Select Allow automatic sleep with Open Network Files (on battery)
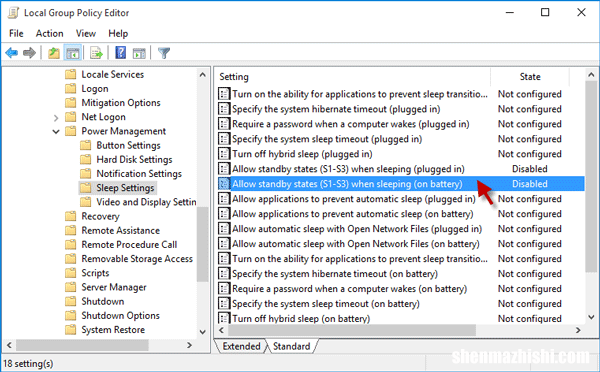 coord(355,244)
